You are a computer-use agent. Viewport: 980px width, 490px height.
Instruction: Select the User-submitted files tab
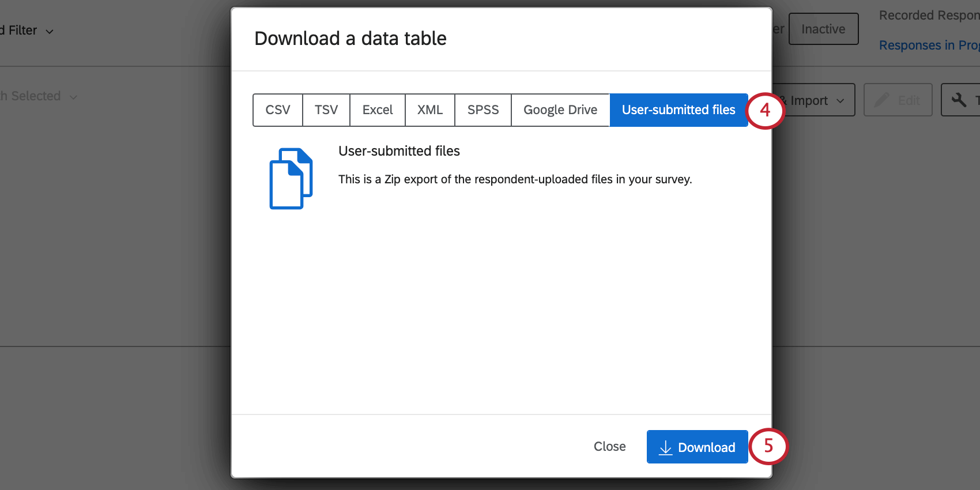click(x=679, y=110)
